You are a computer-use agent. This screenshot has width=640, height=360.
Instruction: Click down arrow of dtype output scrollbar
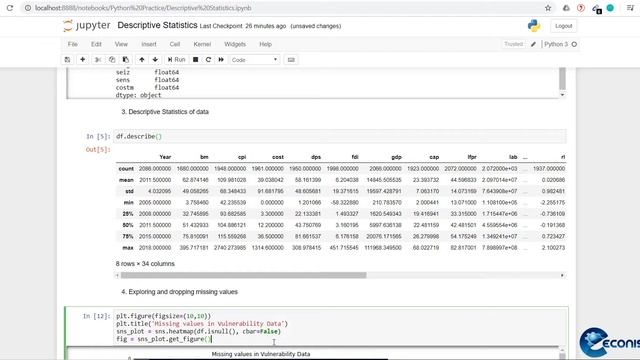562,95
